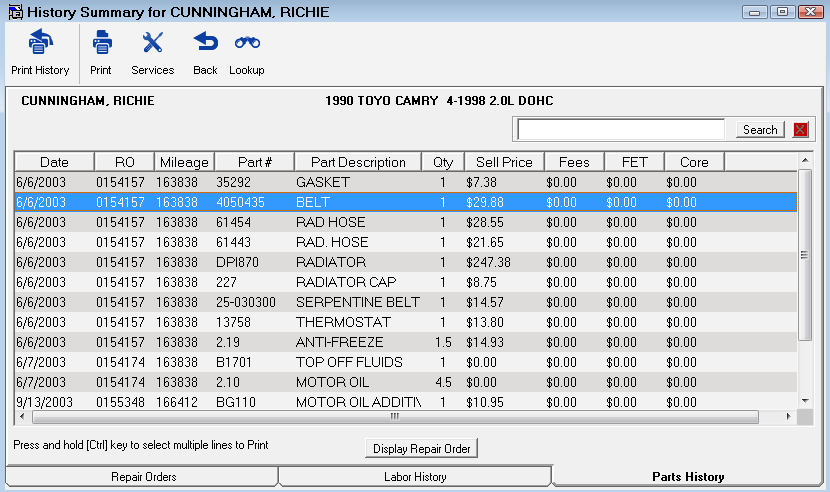
Task: Sort by the Date column header
Action: [x=55, y=162]
